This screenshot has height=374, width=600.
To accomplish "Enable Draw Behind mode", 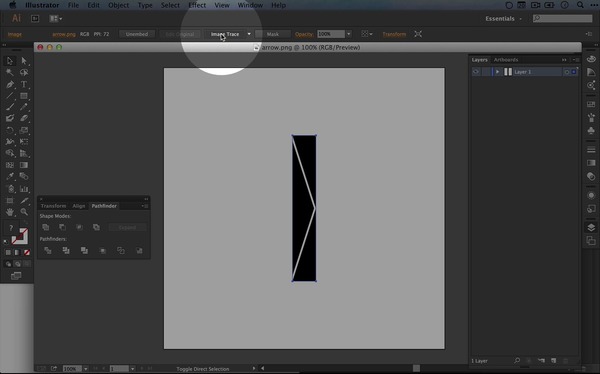I will click(x=17, y=264).
